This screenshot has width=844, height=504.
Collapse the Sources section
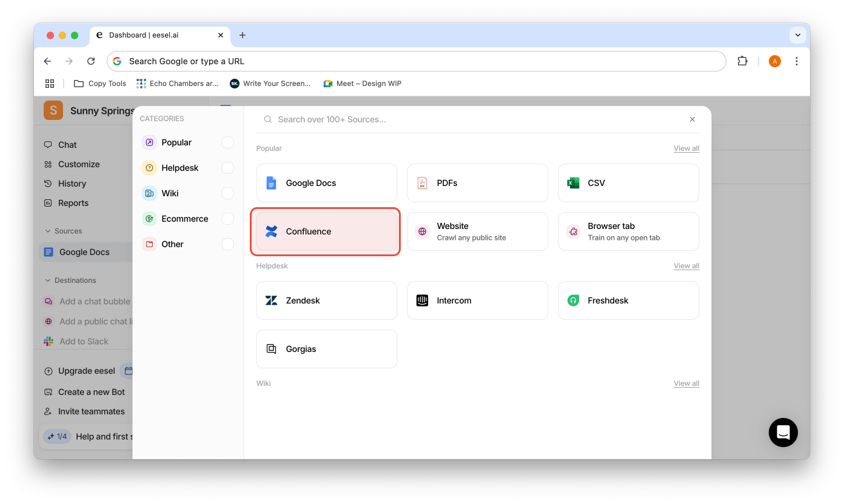point(63,231)
